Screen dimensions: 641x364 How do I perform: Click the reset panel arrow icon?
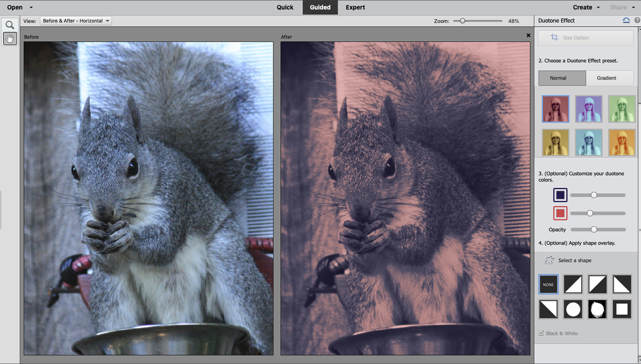pyautogui.click(x=626, y=20)
